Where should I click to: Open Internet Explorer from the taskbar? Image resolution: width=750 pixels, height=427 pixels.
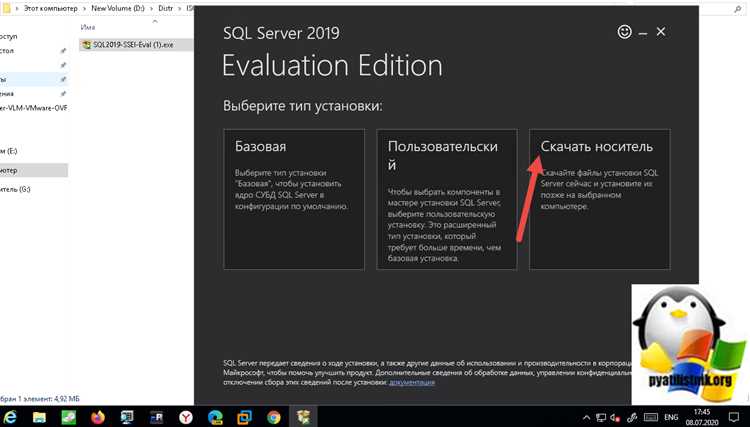(x=10, y=417)
